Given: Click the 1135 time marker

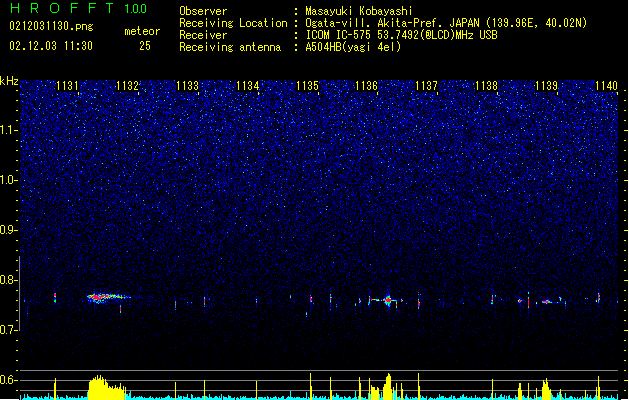Looking at the screenshot, I should [307, 85].
